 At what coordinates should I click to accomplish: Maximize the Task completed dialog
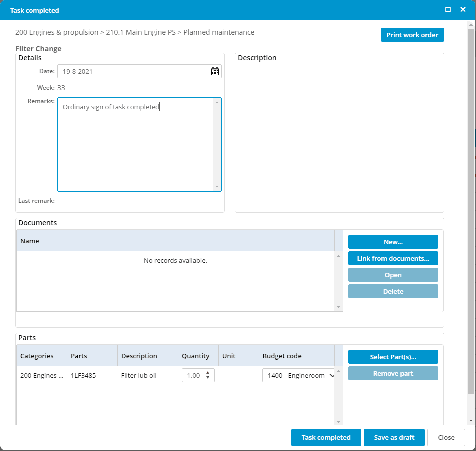(448, 10)
